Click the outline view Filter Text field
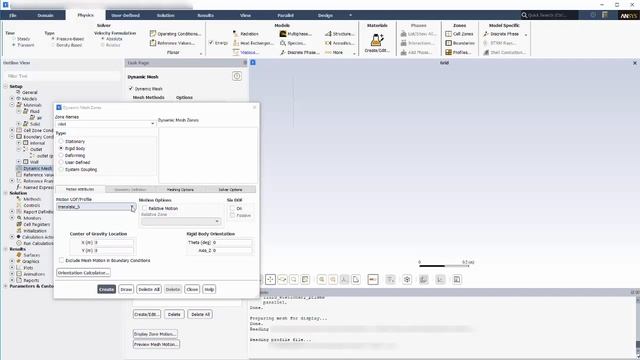The width and height of the screenshot is (640, 360). tap(62, 76)
